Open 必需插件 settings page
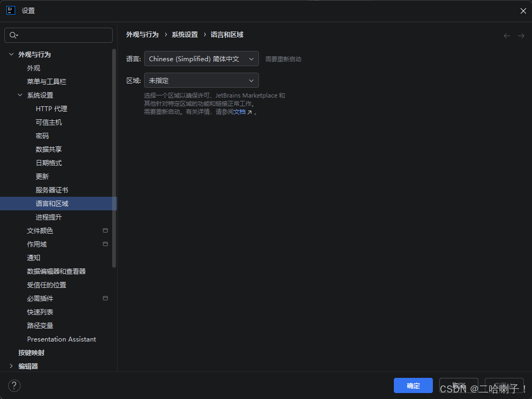 (40, 299)
